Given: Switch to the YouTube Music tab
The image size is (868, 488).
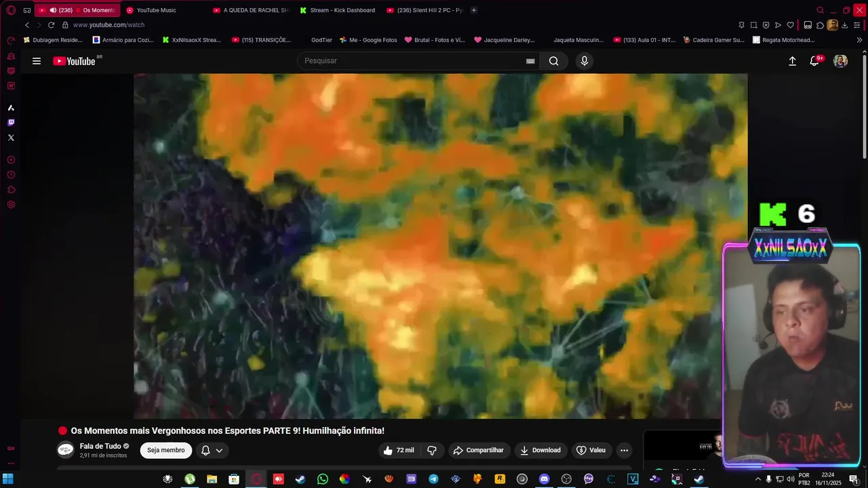Looking at the screenshot, I should coord(157,10).
